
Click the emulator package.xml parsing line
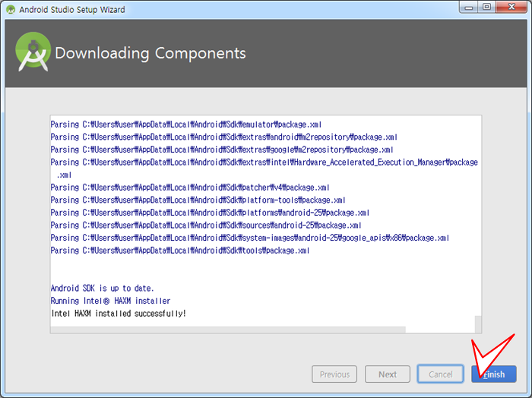click(186, 125)
